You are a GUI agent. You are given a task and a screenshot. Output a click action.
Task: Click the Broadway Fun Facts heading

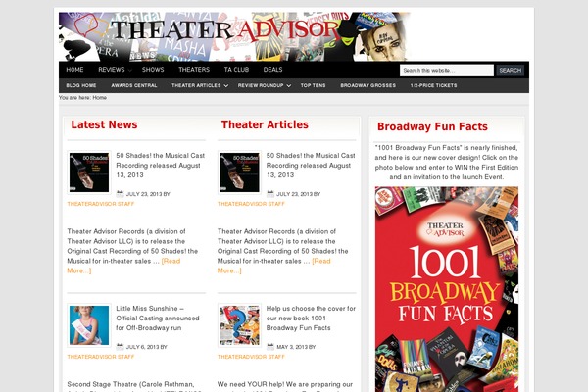432,126
